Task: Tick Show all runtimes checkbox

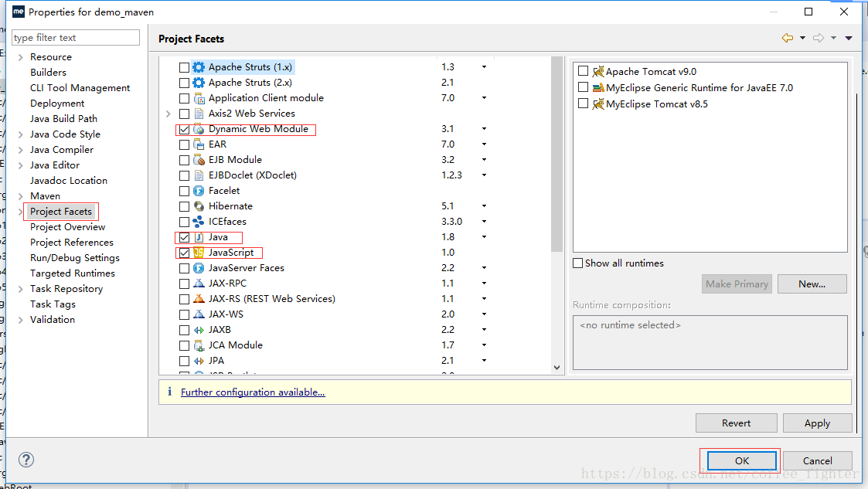Action: tap(578, 263)
